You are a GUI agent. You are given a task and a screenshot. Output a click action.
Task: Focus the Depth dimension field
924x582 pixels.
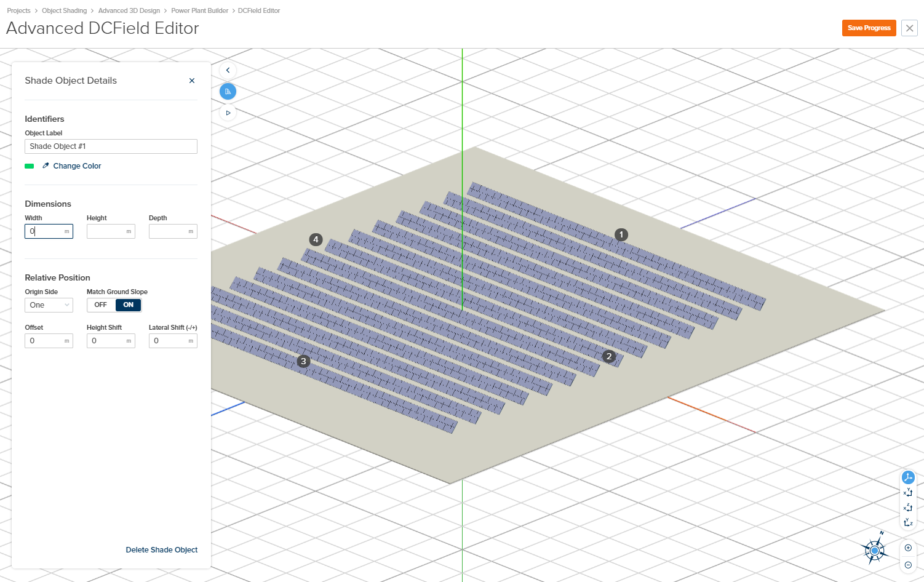[x=173, y=231]
